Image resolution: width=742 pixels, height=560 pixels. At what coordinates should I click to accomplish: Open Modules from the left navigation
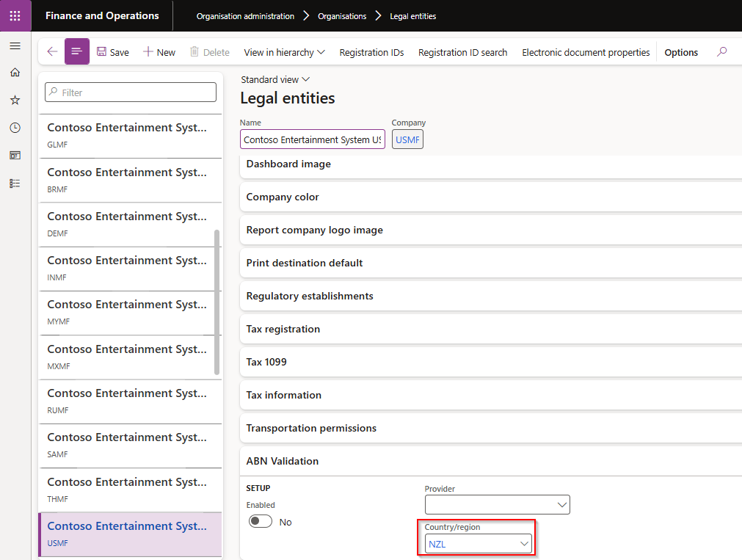15,182
